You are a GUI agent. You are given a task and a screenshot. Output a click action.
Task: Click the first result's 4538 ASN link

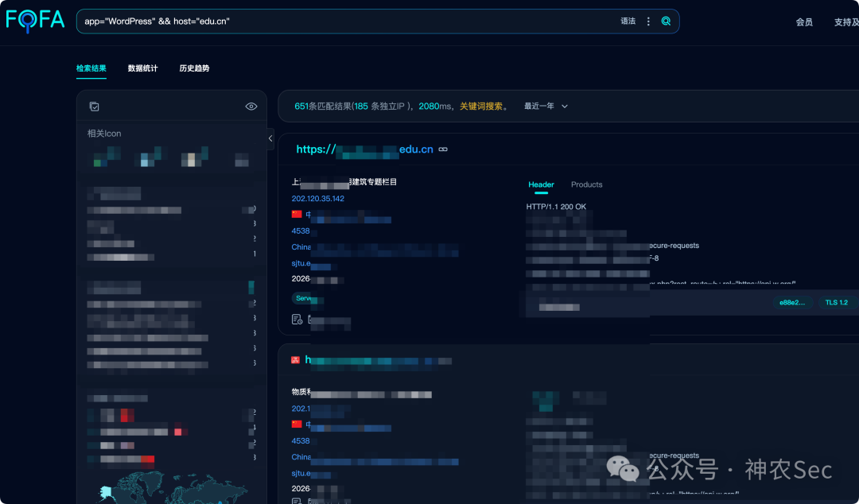click(301, 231)
